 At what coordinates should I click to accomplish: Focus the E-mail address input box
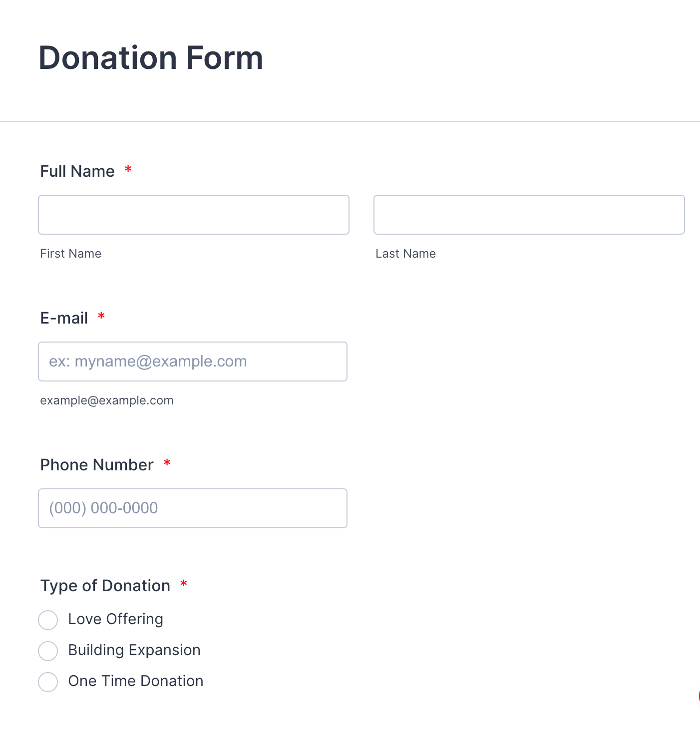192,362
